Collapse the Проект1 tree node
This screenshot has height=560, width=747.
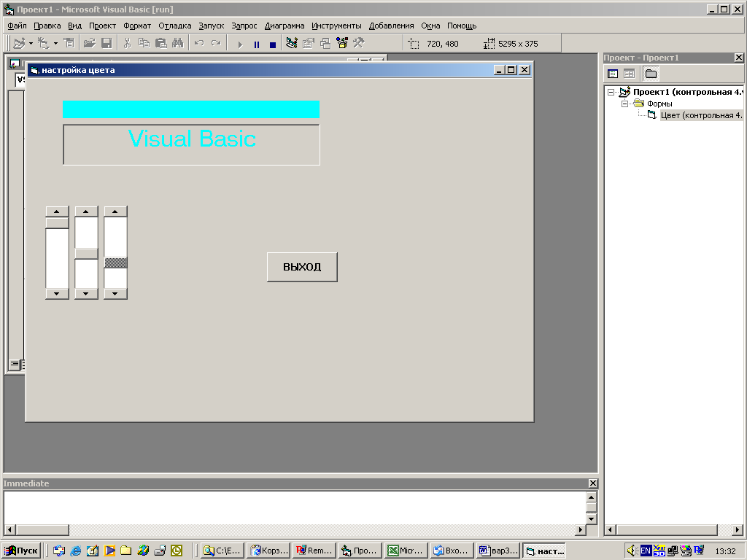[611, 93]
